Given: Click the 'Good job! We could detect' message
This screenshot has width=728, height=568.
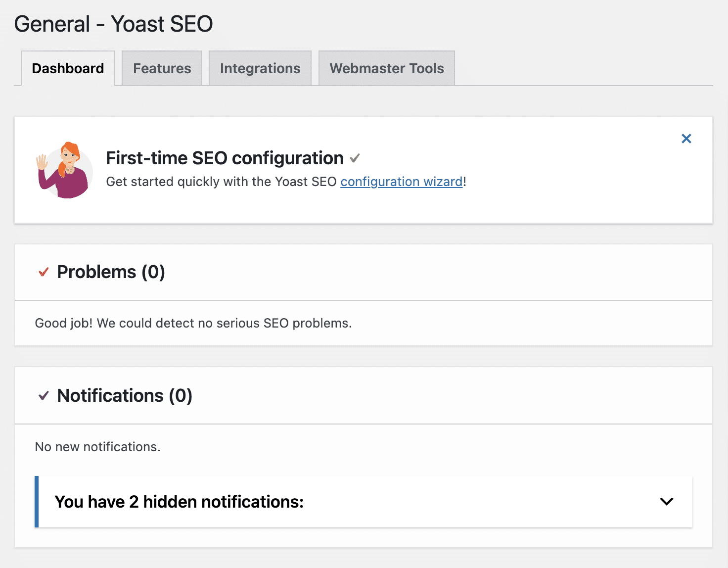Looking at the screenshot, I should [x=193, y=323].
